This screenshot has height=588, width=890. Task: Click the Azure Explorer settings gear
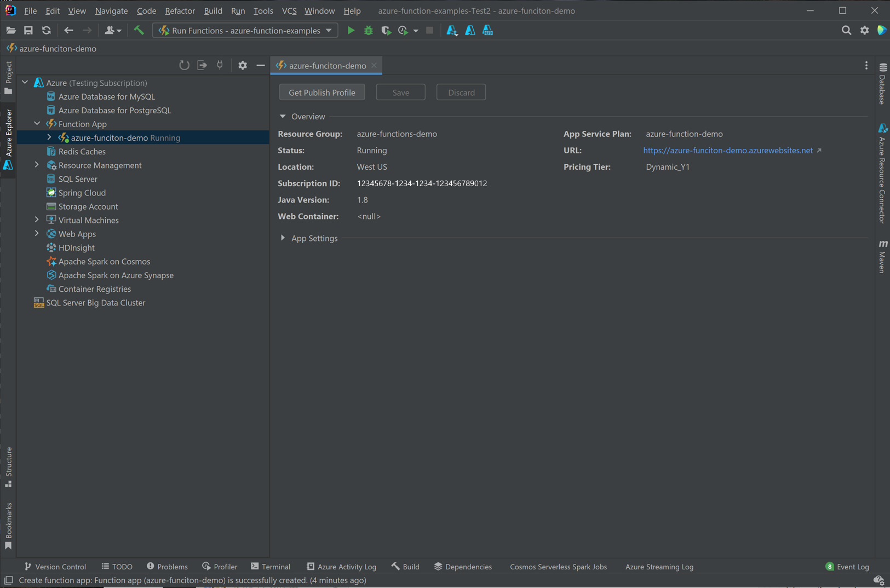243,65
